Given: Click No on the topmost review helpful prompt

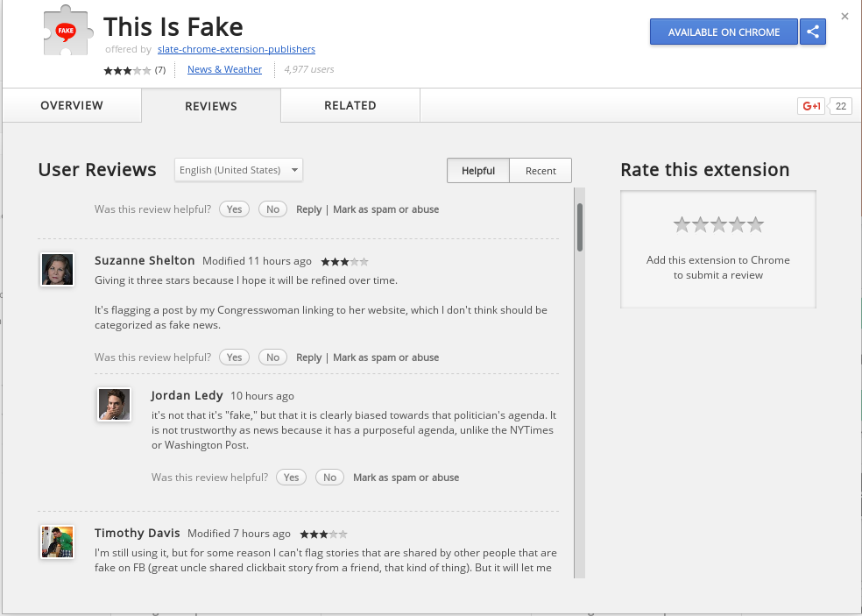Looking at the screenshot, I should tap(272, 209).
